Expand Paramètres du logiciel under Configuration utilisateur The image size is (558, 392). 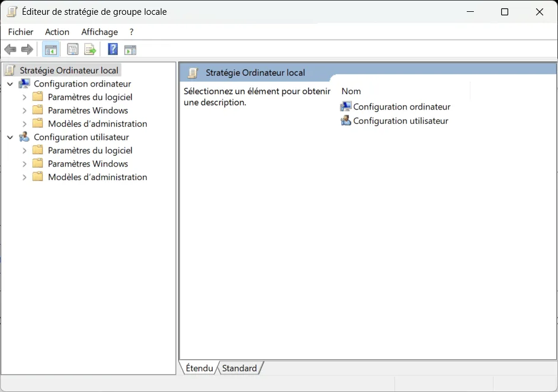[x=24, y=150]
